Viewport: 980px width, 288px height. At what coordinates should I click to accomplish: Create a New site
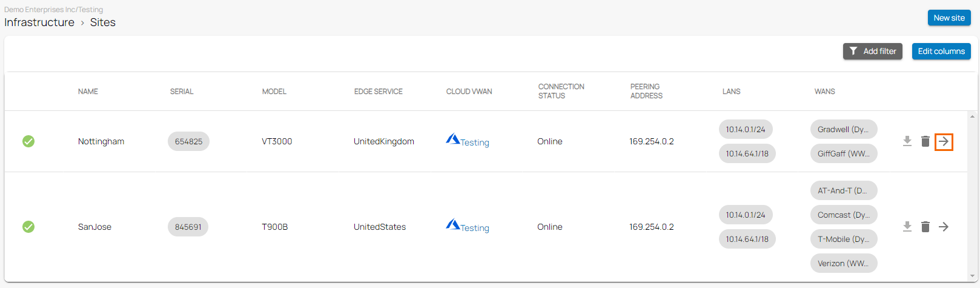[x=949, y=18]
